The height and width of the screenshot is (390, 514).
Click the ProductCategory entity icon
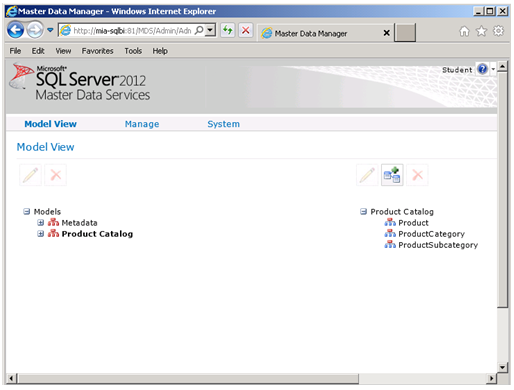pos(390,233)
